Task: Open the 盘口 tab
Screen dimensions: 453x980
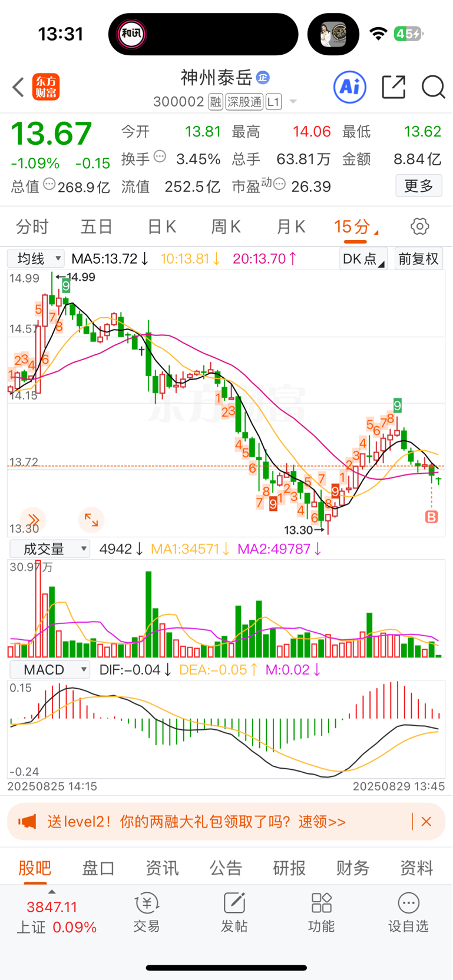Action: 98,868
